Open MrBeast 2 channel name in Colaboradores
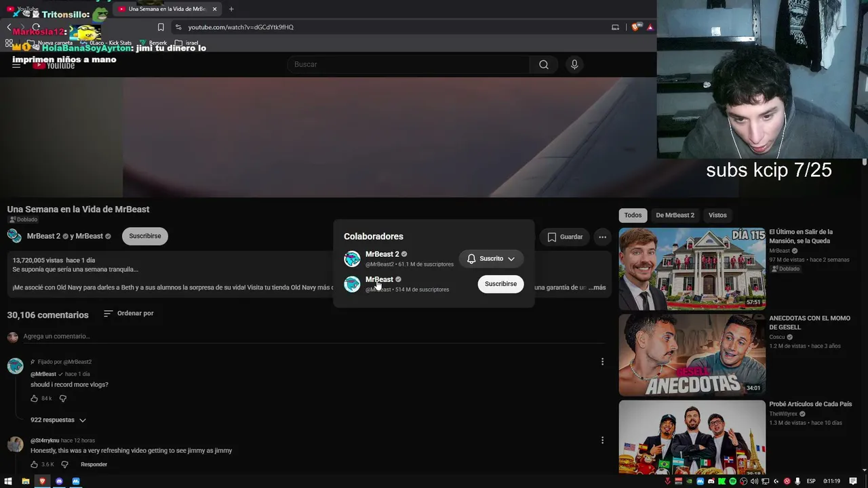 coord(382,254)
